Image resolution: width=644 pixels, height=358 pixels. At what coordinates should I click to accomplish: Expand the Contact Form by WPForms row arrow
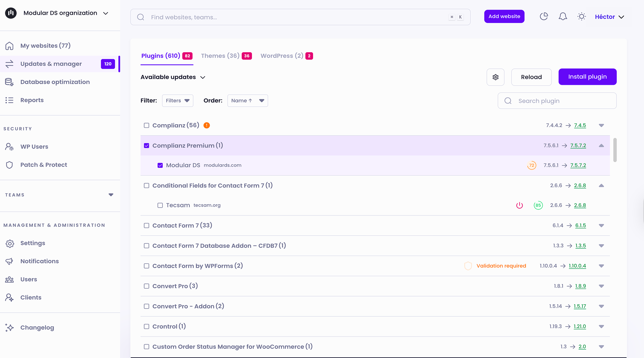point(601,266)
